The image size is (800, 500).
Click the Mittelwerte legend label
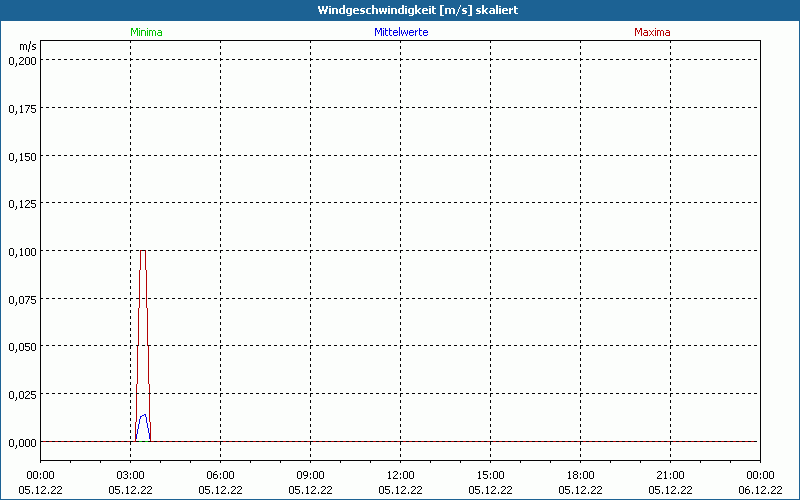401,32
